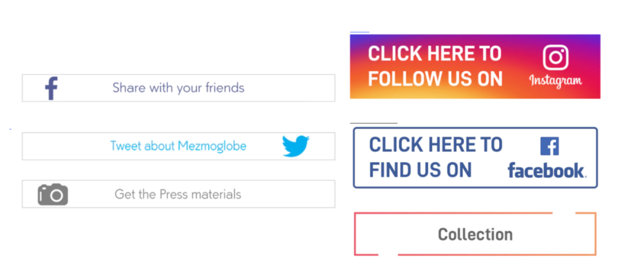
Task: Click the blue Twitter bird icon
Action: click(296, 146)
